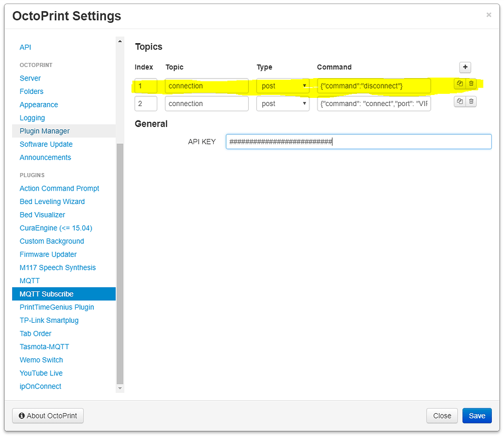Open About OctoPrint
Viewport: 504px width, 437px height.
coord(47,415)
